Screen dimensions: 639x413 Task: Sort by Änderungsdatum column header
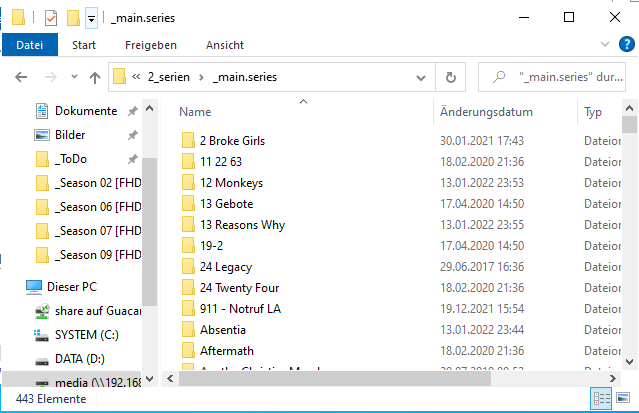click(486, 112)
